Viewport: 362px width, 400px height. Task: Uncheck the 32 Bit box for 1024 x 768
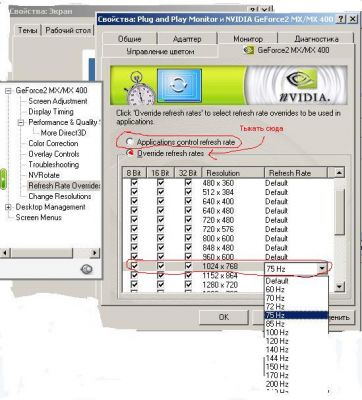pos(188,266)
